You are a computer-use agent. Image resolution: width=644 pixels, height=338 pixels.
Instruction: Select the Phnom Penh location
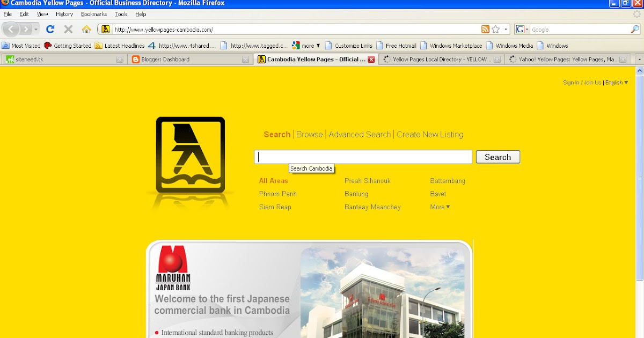pyautogui.click(x=278, y=194)
